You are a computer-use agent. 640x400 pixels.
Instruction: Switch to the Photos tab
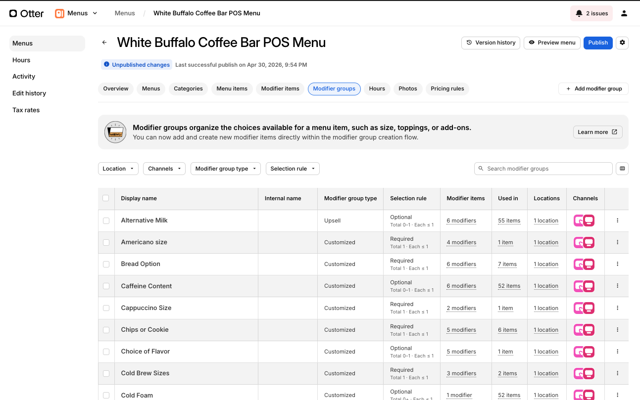[408, 89]
